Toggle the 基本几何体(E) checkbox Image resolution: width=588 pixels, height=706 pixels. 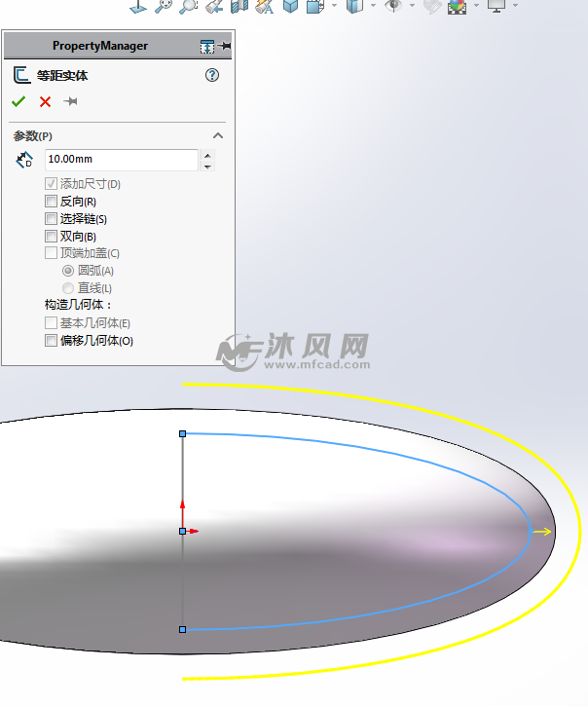coord(51,323)
